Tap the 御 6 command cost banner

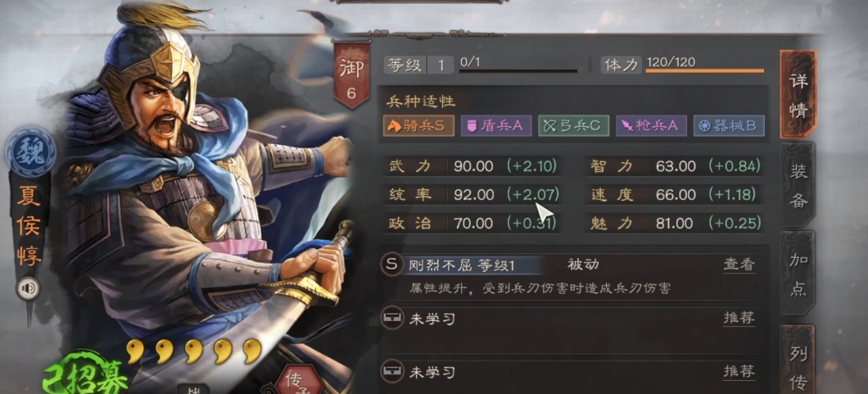(350, 75)
